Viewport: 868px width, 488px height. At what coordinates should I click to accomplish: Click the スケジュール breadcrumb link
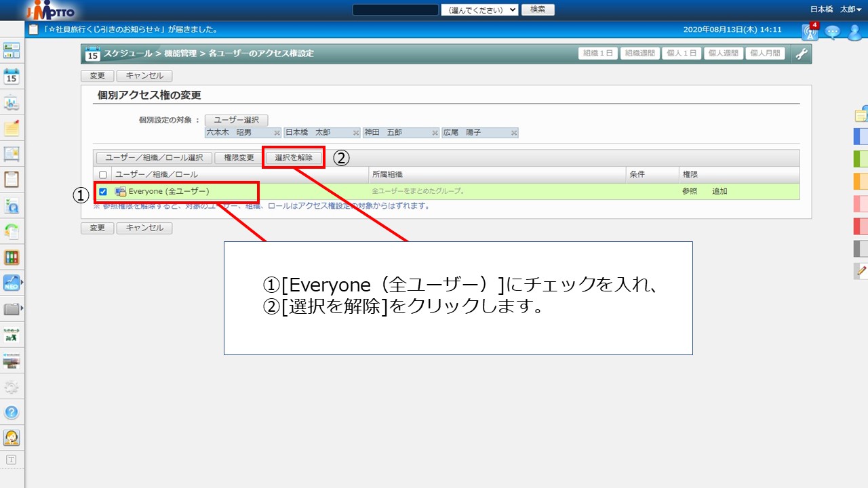point(128,54)
